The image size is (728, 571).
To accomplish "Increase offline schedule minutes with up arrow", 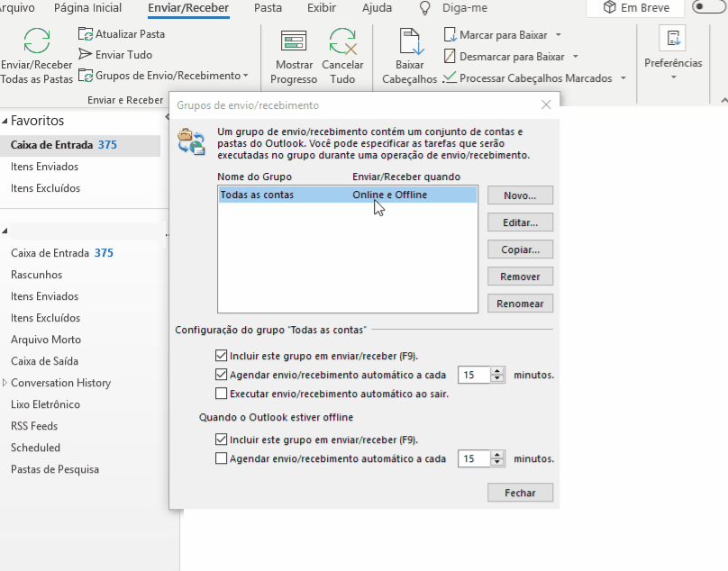I will click(x=497, y=455).
